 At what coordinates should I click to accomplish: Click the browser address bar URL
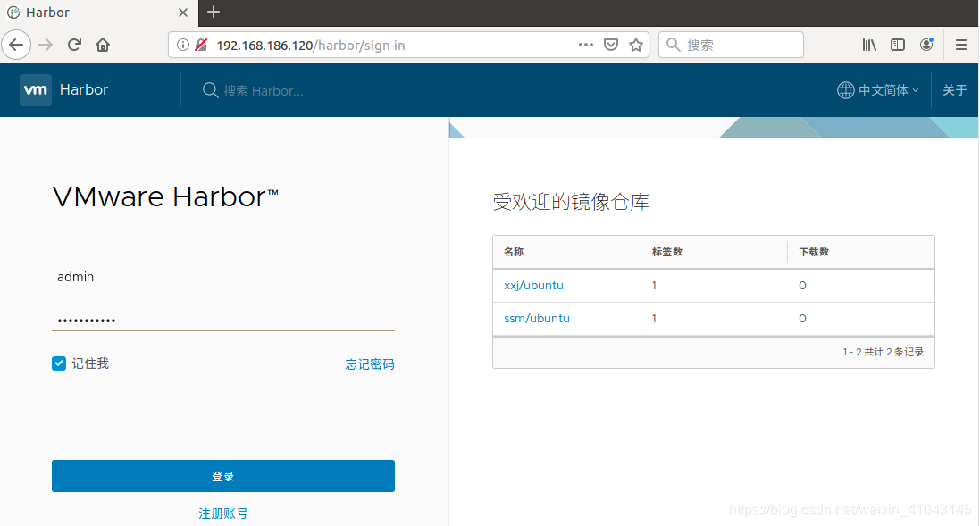[311, 45]
